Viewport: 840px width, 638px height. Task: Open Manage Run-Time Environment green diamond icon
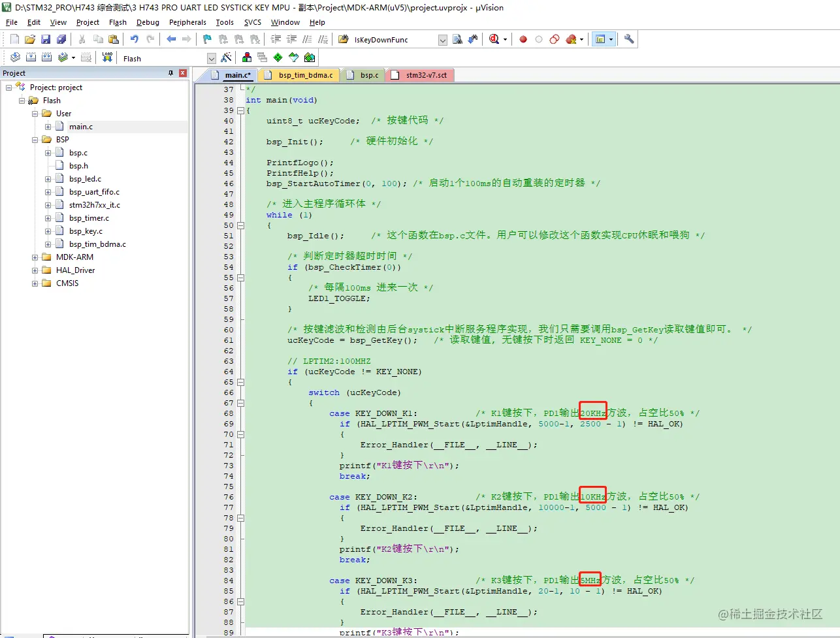278,57
